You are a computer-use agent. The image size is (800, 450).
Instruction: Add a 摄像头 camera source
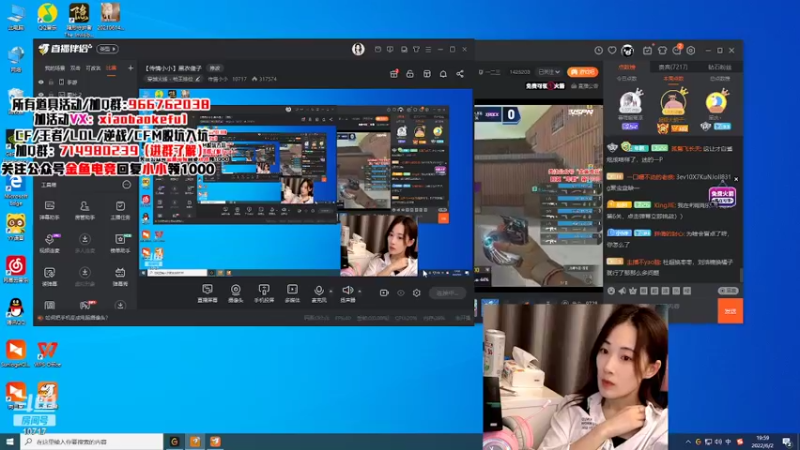tap(236, 293)
